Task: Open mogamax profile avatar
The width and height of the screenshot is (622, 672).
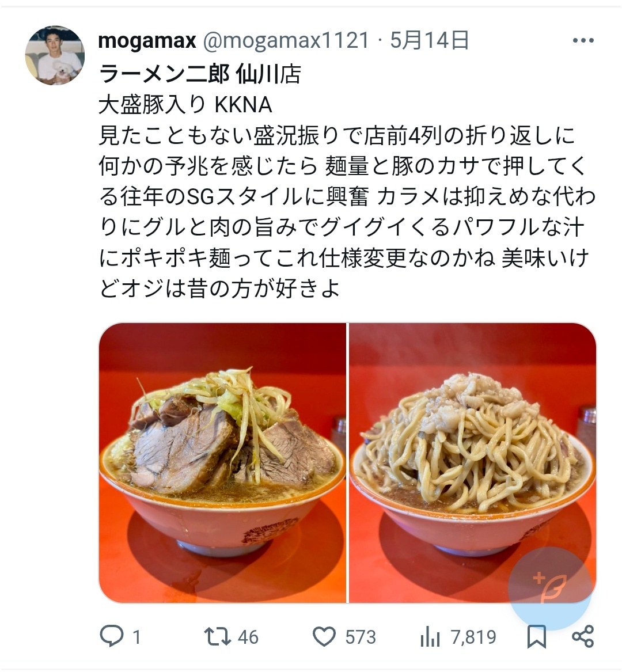Action: click(x=55, y=55)
